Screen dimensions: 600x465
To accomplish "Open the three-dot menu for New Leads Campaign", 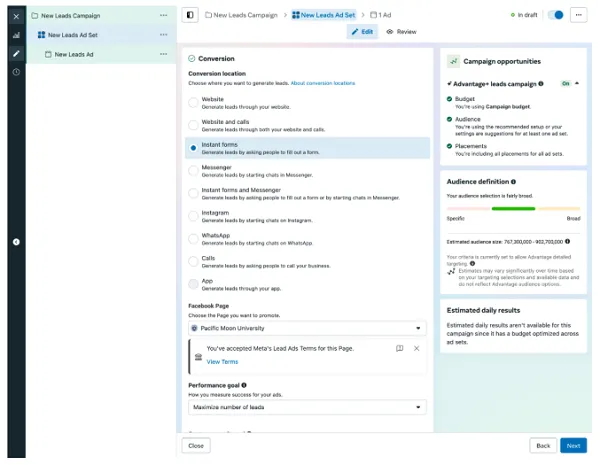I will (x=164, y=16).
